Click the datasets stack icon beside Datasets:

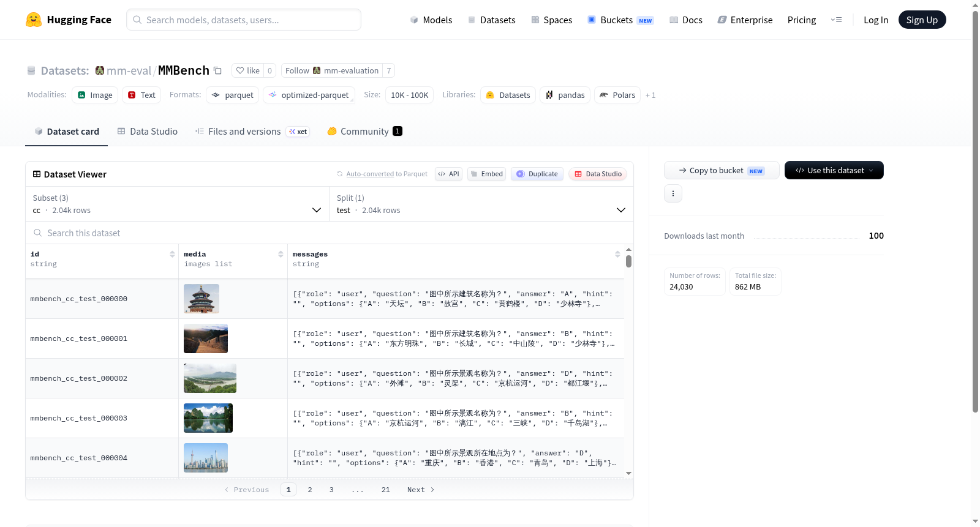point(31,70)
